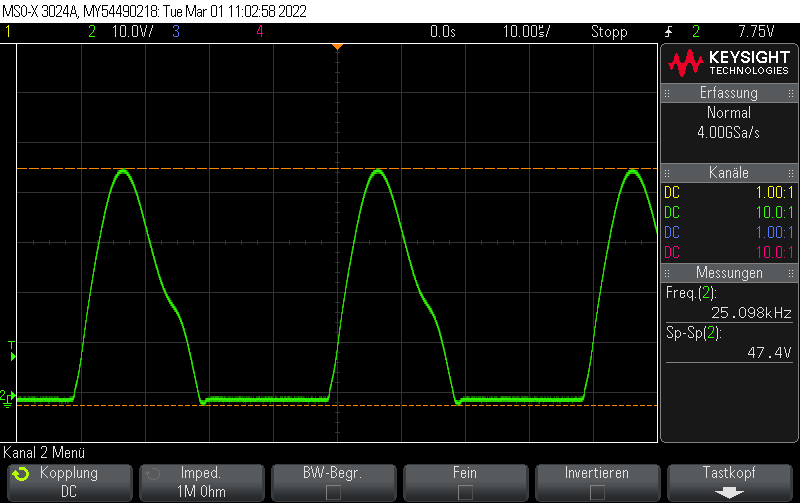Click the lower orange dashed cursor line
Screen dimensions: 800x503
click(337, 406)
